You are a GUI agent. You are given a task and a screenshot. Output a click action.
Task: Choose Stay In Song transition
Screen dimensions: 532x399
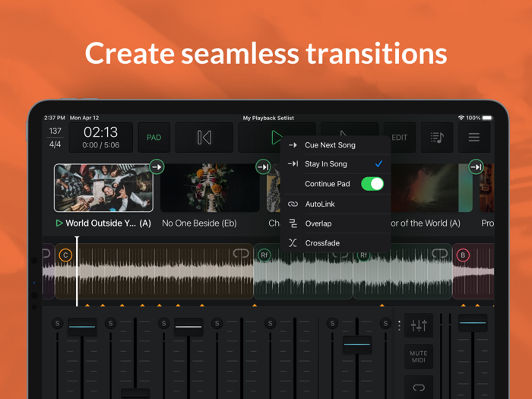coord(336,164)
